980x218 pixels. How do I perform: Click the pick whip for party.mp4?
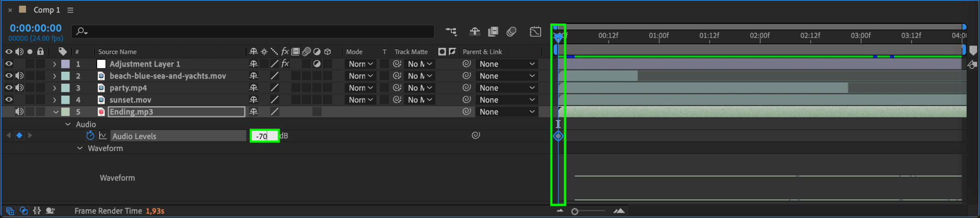pos(467,87)
